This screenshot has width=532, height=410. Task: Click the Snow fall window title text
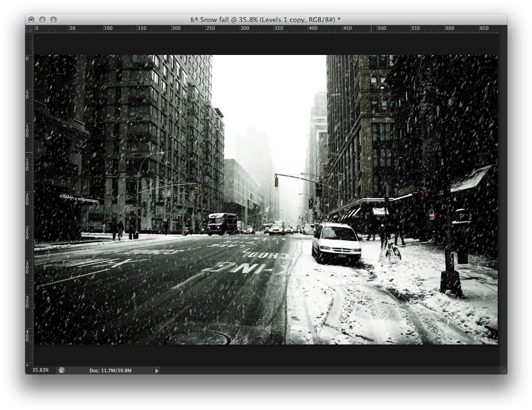point(270,20)
